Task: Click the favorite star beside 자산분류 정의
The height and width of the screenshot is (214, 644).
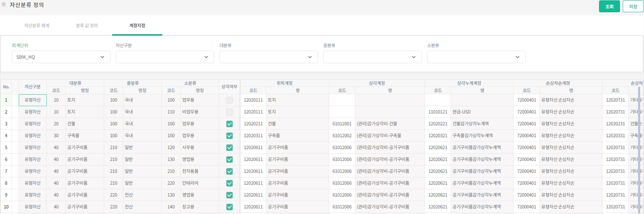Action: click(4, 5)
